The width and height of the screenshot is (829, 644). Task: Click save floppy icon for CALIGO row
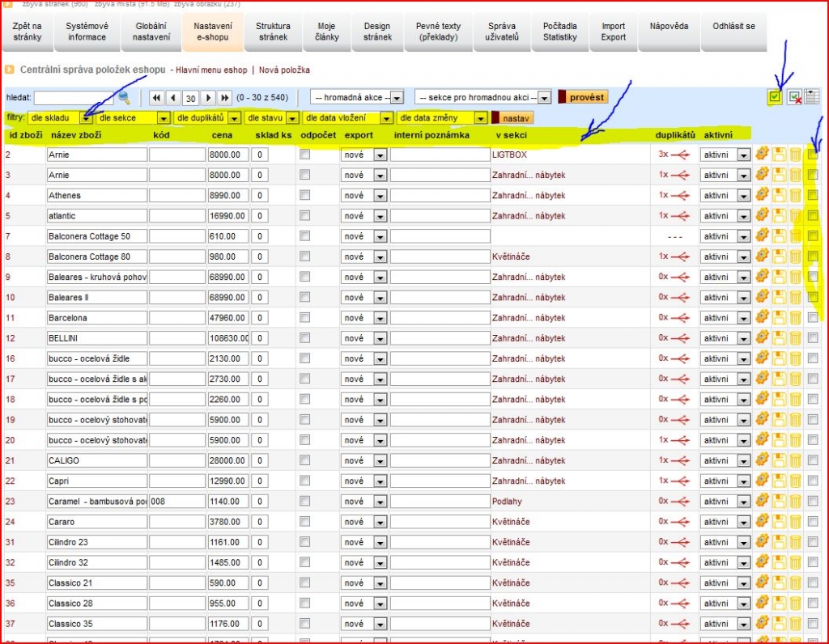(779, 460)
